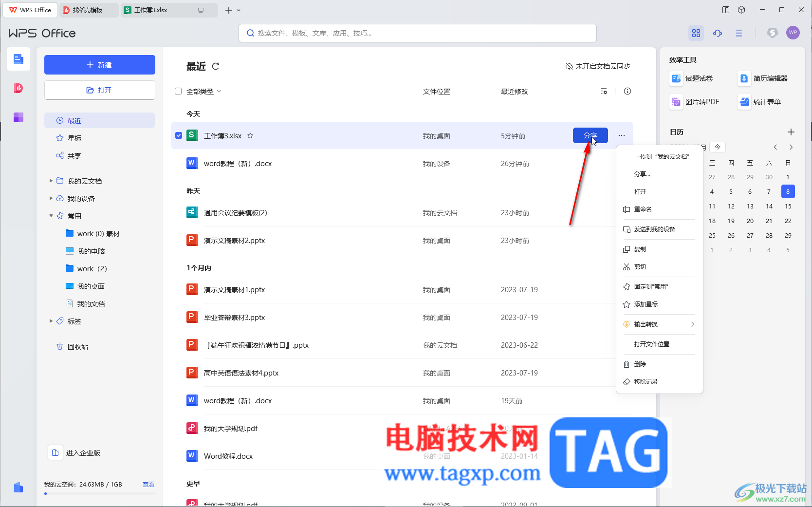The image size is (812, 507).
Task: Open the 全部类型 file type dropdown
Action: [204, 91]
